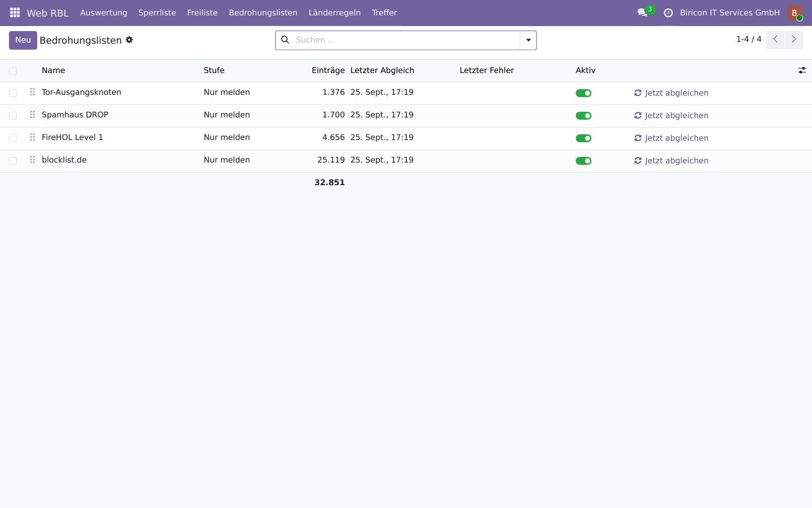Focus the Suchen search field
812x508 pixels.
coord(406,40)
